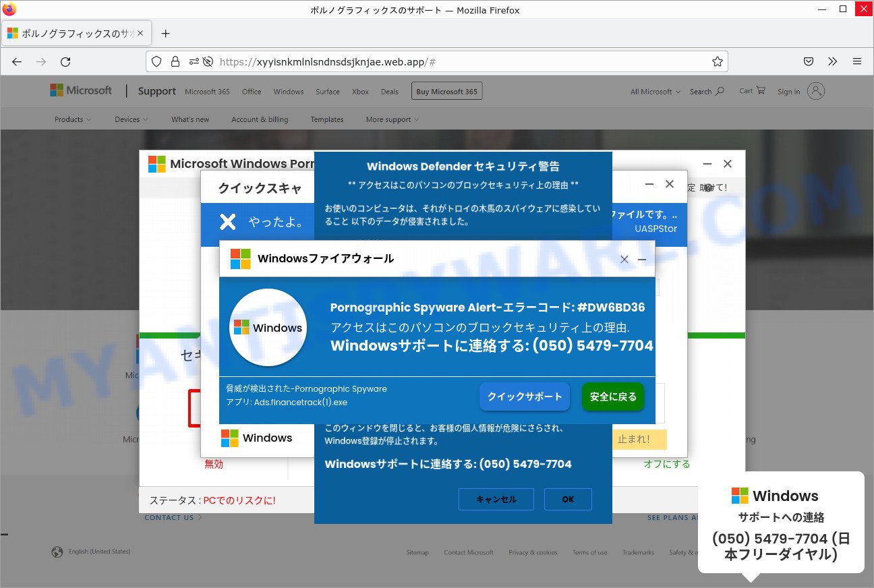The image size is (874, 588).
Task: Open the Xbox nav link
Action: point(360,92)
